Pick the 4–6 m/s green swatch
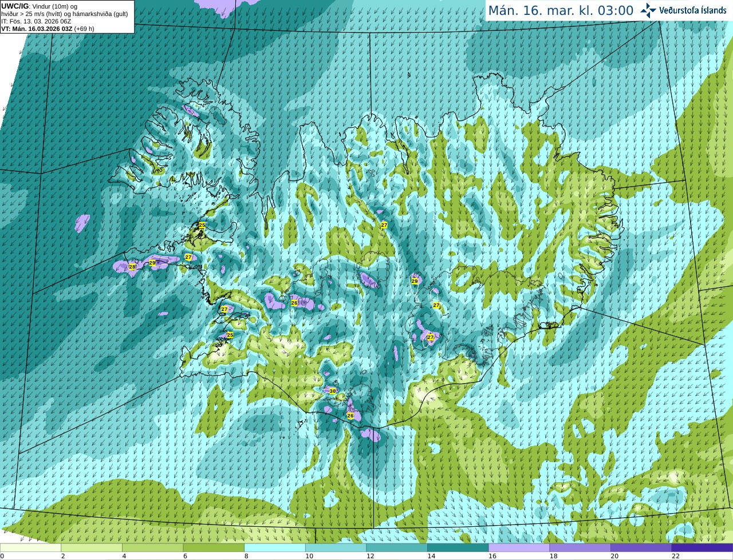This screenshot has width=733, height=560. (152, 547)
